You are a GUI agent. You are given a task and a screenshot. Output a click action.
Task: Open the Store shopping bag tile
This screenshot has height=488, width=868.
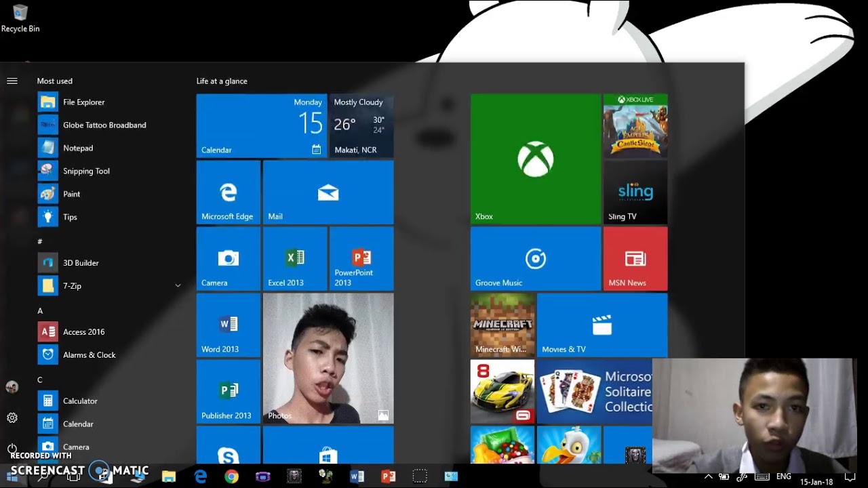pos(328,445)
